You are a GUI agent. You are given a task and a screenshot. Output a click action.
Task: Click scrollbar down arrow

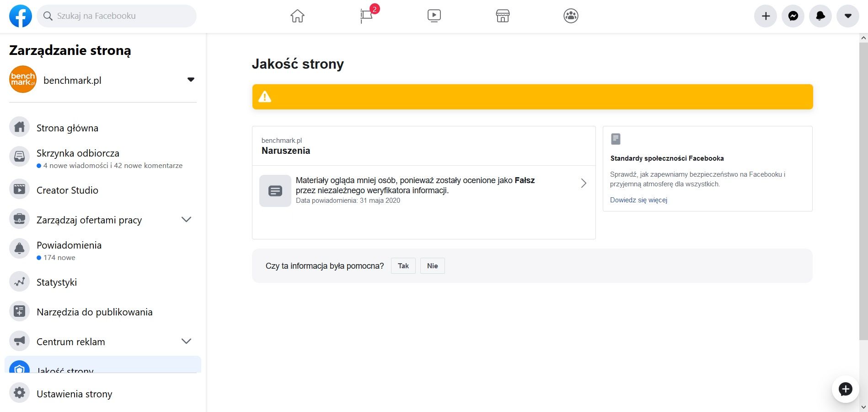(x=863, y=407)
